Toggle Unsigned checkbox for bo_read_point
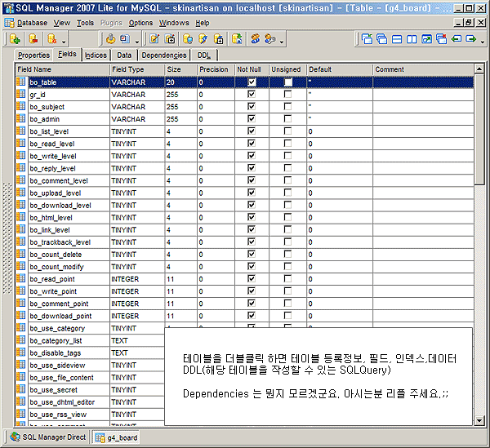The image size is (490, 448). tap(287, 279)
